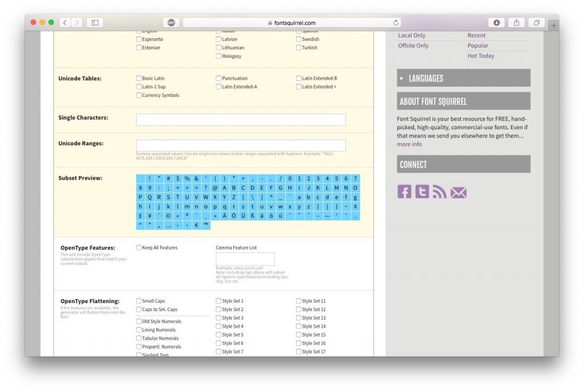
Task: Open the CONNECT sidebar header
Action: click(463, 164)
